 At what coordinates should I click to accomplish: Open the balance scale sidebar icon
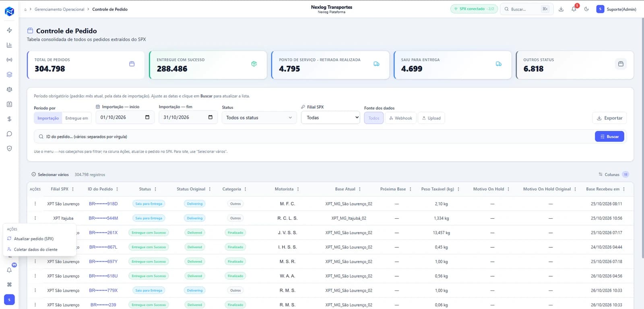pyautogui.click(x=9, y=89)
